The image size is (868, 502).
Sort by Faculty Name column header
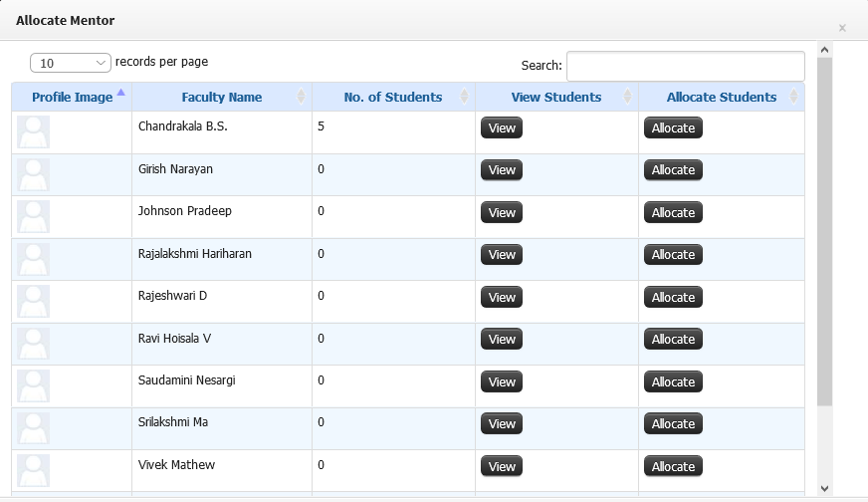[x=222, y=97]
